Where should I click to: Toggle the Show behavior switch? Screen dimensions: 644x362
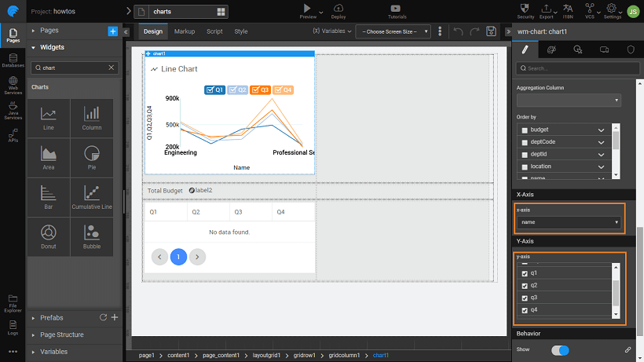[x=560, y=349]
